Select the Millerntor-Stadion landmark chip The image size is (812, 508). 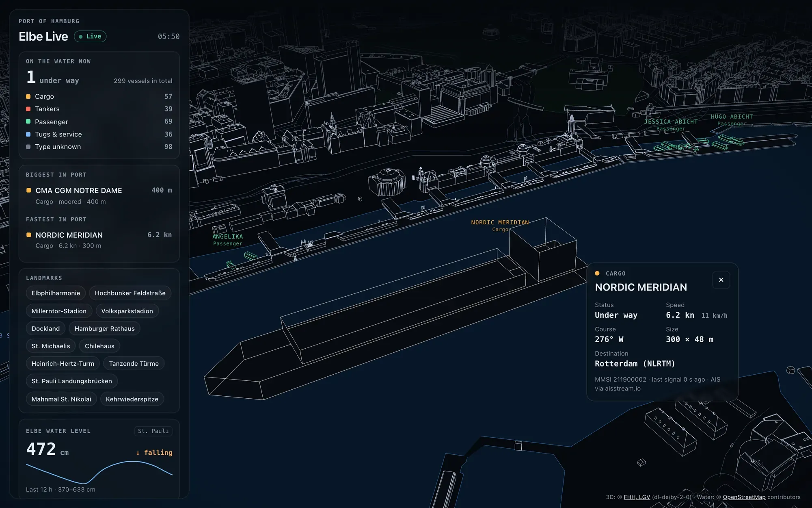point(59,311)
